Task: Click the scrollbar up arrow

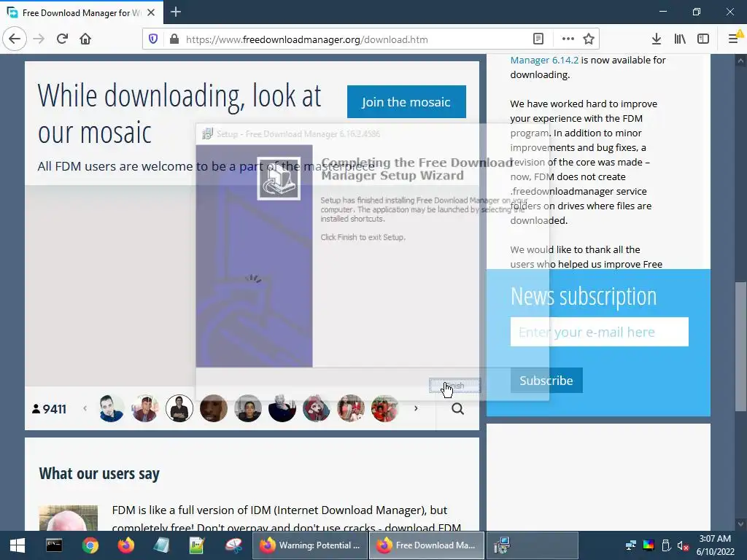Action: point(741,61)
